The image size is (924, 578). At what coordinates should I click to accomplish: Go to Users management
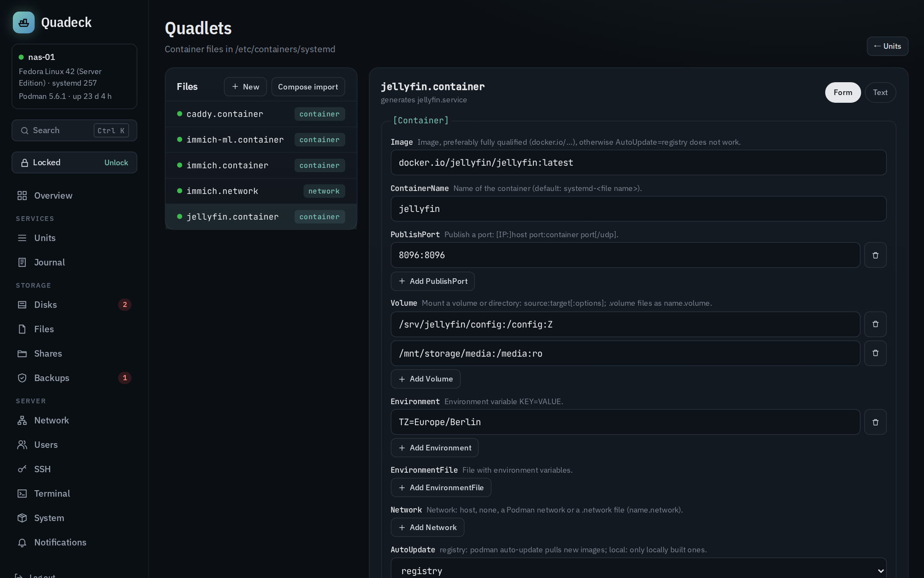point(74,445)
